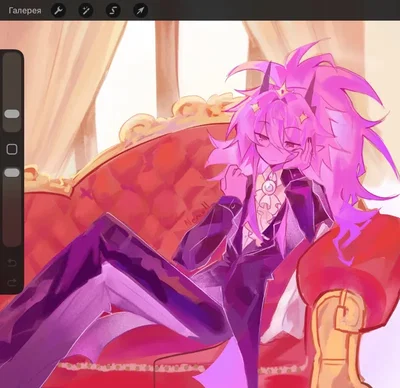Tap the Redo arrow in sidebar
This screenshot has width=400, height=388.
(x=12, y=283)
